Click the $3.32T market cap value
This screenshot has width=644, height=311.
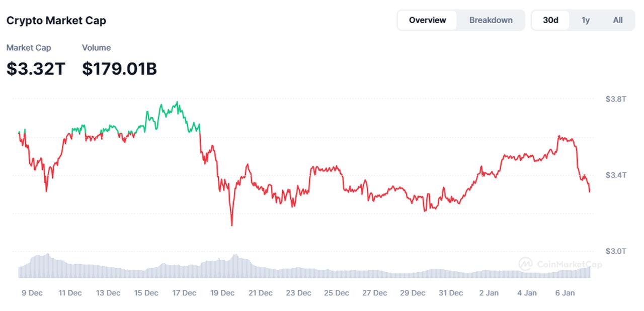(34, 68)
